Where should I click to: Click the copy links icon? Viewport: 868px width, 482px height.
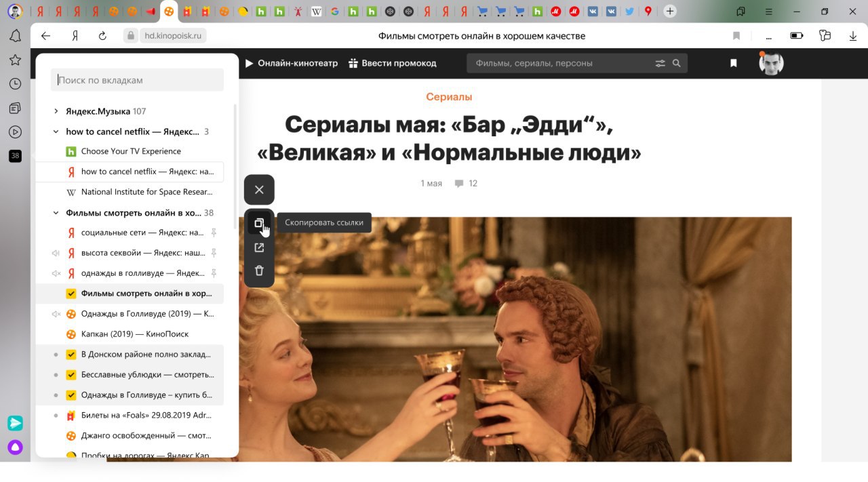click(x=259, y=223)
